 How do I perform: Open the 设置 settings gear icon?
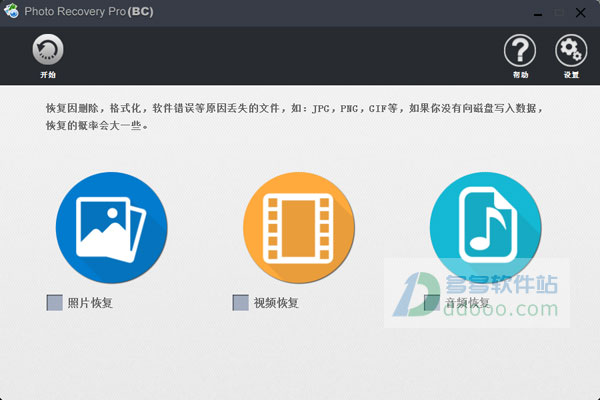click(571, 50)
